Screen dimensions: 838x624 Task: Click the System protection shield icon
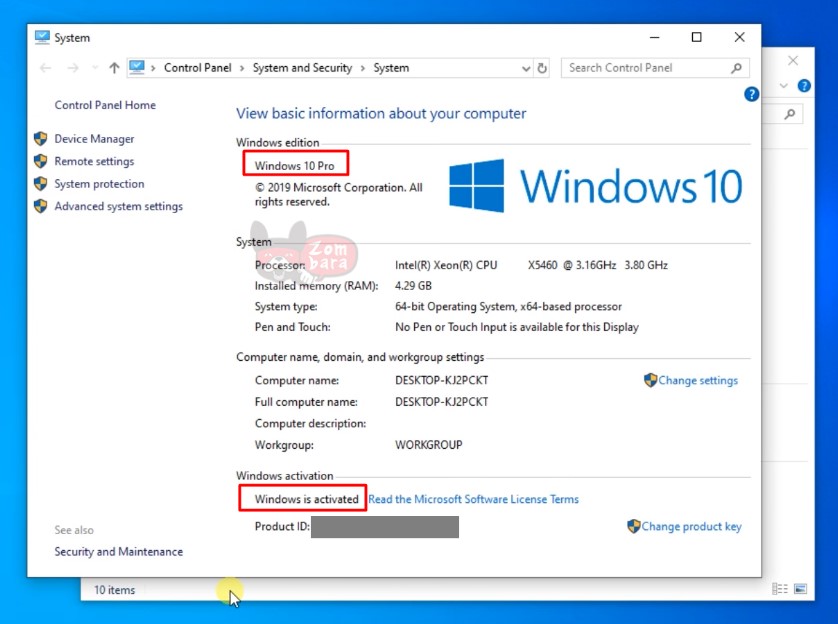click(41, 184)
